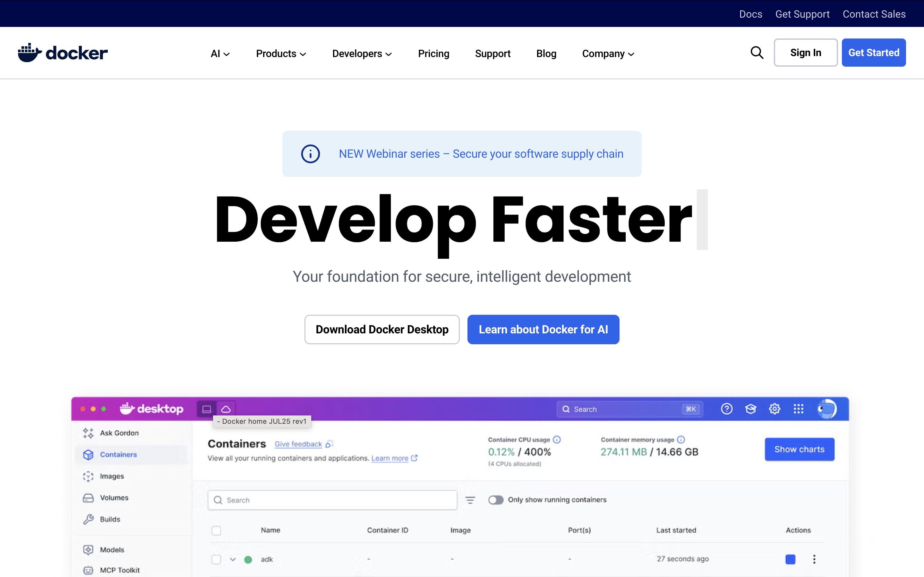Open the Pricing nav item
This screenshot has width=924, height=577.
point(433,54)
